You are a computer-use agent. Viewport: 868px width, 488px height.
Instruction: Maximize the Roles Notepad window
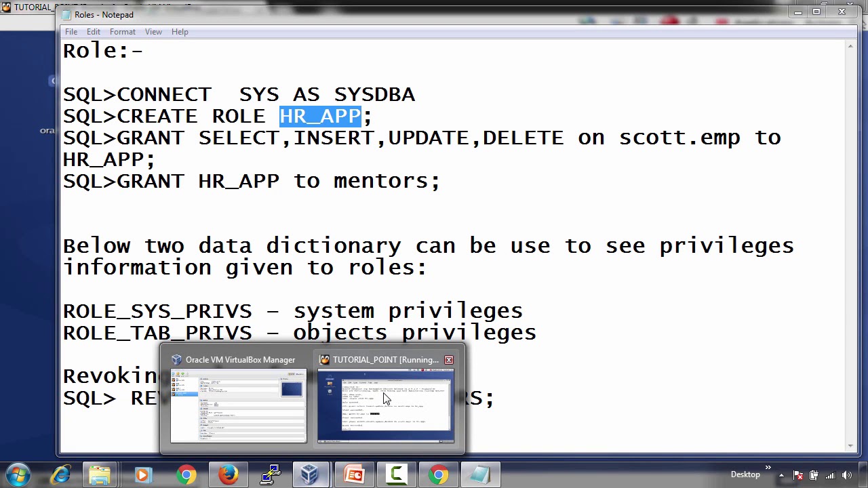pos(816,12)
